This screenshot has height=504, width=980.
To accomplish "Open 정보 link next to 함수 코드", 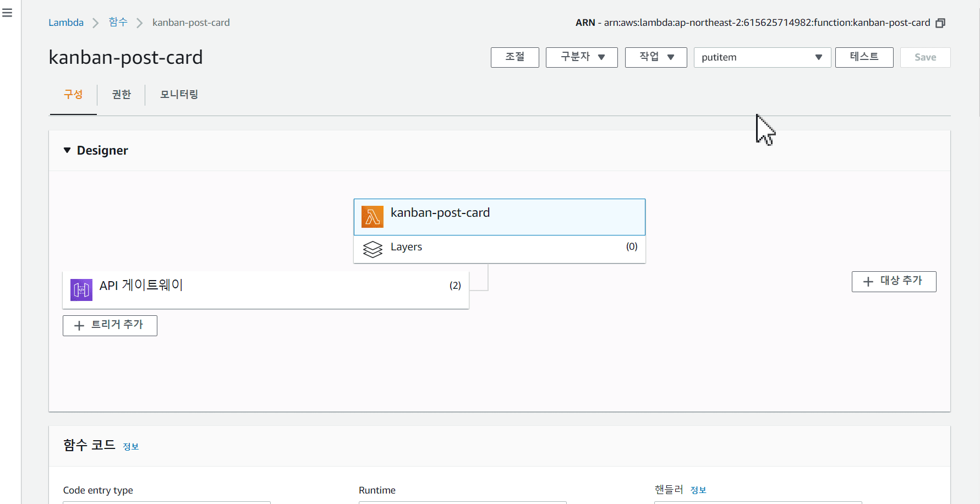I will (x=130, y=446).
